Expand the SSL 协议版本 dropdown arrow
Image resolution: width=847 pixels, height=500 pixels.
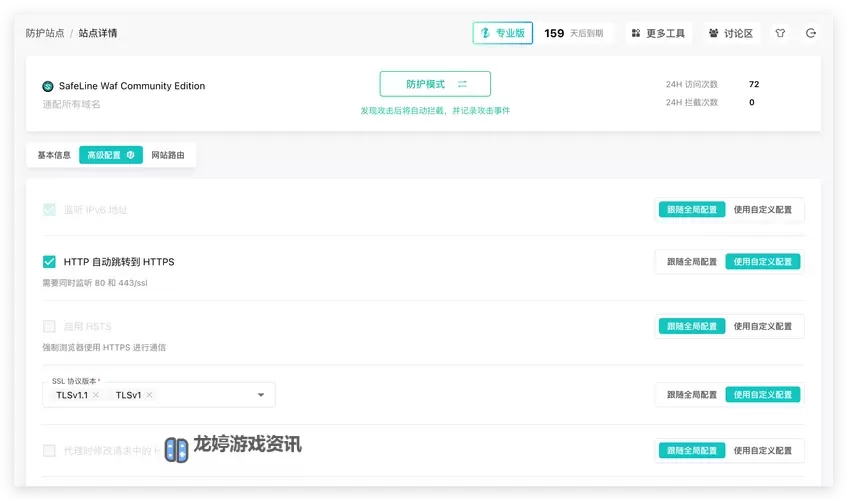pos(261,395)
